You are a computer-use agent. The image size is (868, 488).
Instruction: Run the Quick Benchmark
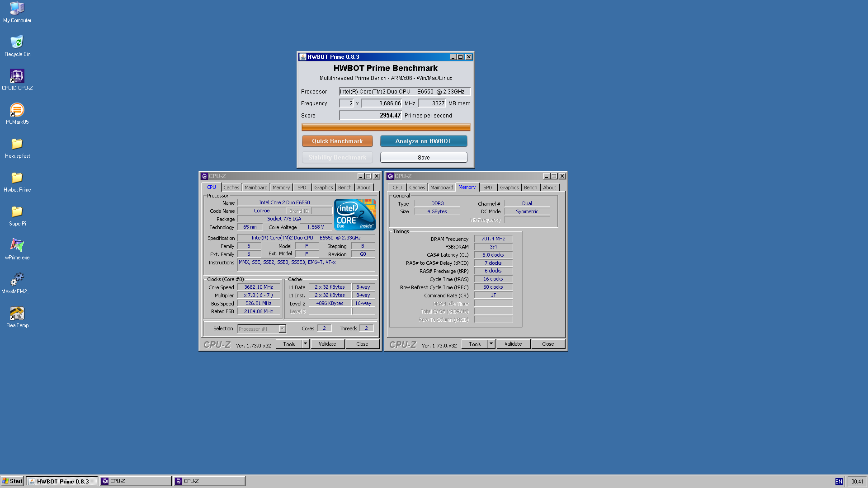click(337, 141)
